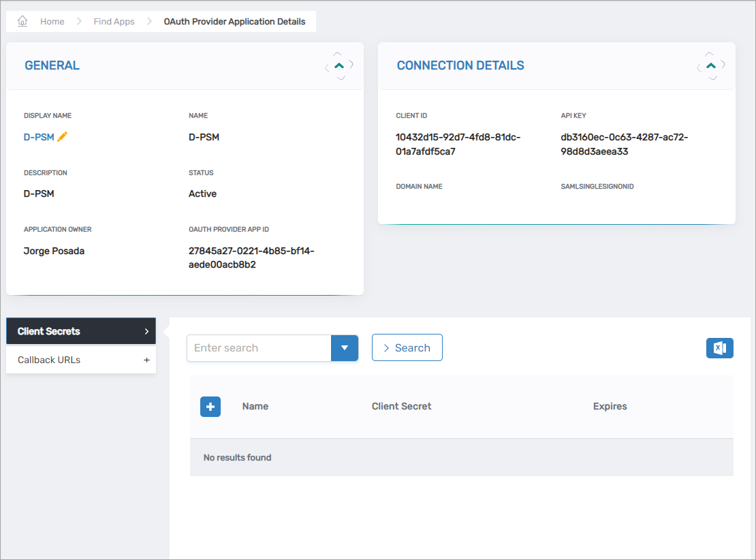Image resolution: width=756 pixels, height=560 pixels.
Task: Open the Callback URLs tab
Action: [49, 360]
